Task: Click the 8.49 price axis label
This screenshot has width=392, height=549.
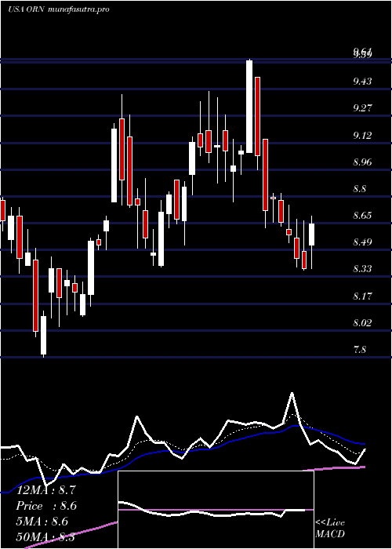Action: point(362,242)
